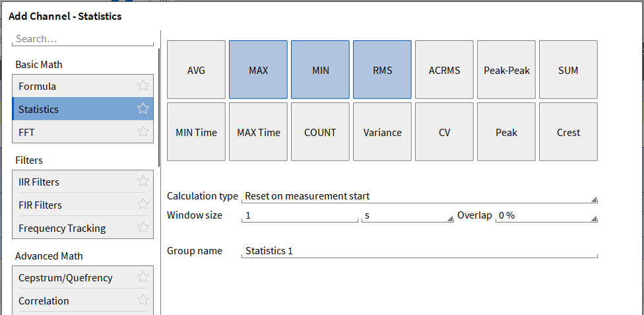
Task: Open the Calculation type dropdown
Action: [x=419, y=196]
